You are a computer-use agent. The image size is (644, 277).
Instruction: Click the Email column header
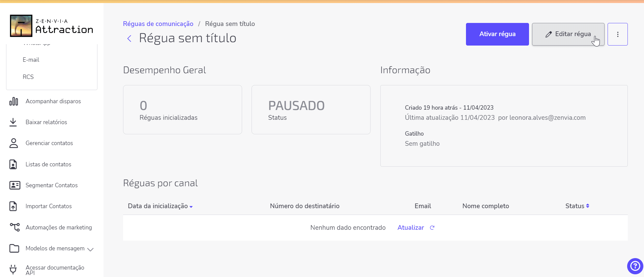[423, 206]
